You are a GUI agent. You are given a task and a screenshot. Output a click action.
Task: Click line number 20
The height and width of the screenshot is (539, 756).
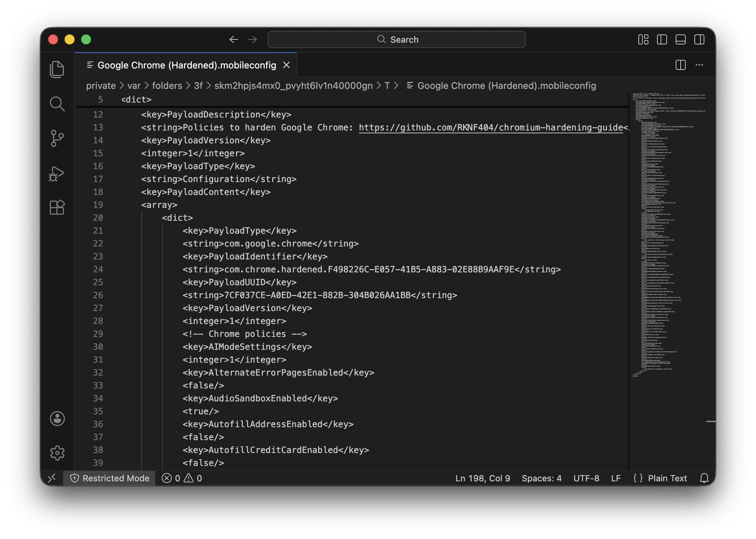click(98, 218)
